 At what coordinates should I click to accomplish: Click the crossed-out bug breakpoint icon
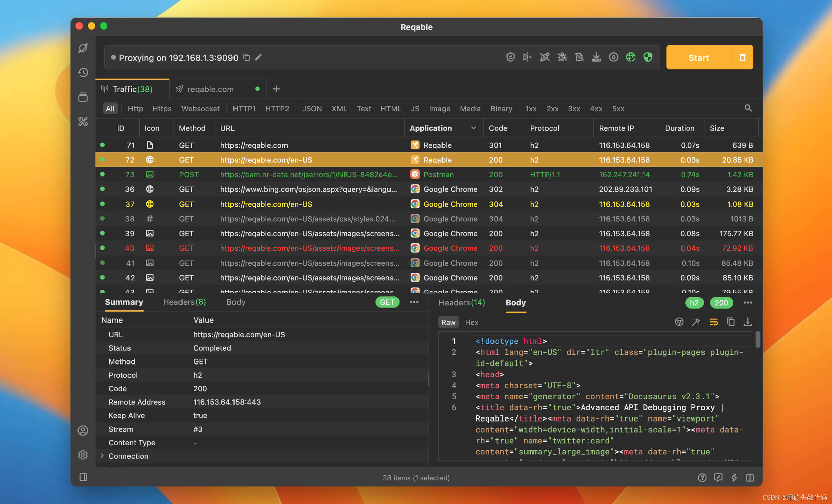pos(562,57)
